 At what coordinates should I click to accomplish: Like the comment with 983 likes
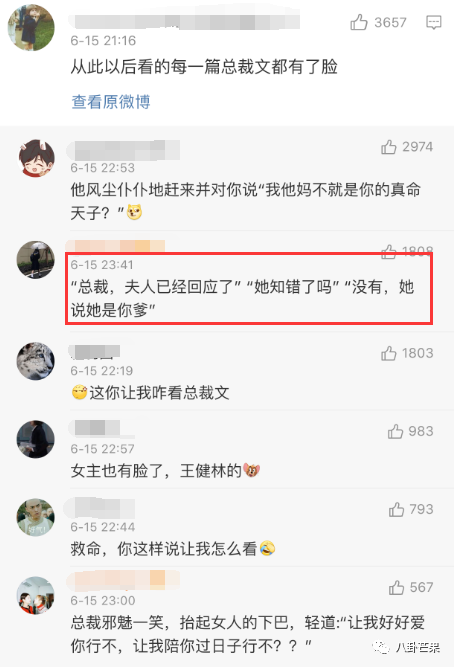click(395, 431)
